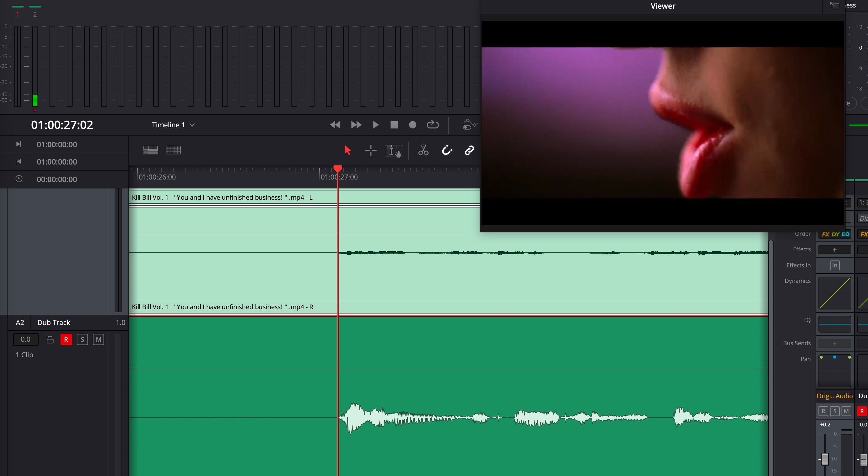Select the Razor/Cut tool
Viewport: 868px width, 476px height.
click(x=423, y=151)
